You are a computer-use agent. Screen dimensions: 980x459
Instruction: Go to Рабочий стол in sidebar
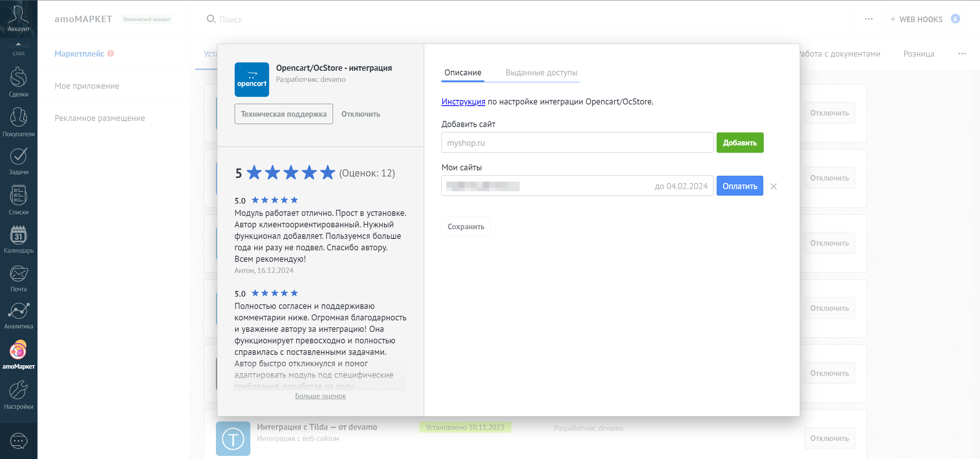tap(18, 49)
